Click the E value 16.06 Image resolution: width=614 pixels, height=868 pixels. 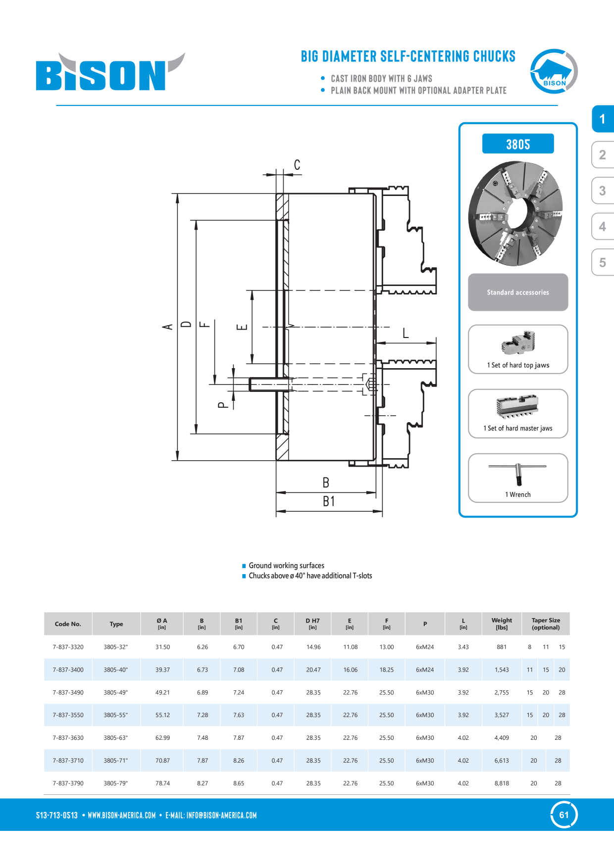pyautogui.click(x=350, y=670)
